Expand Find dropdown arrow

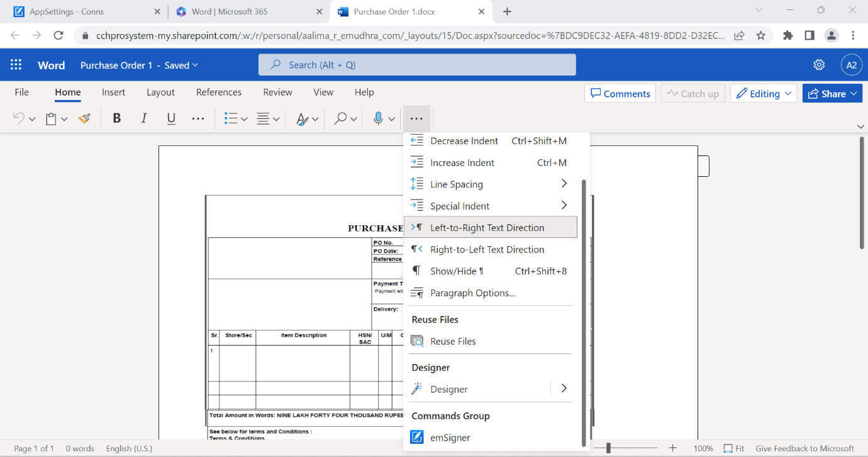click(x=353, y=119)
